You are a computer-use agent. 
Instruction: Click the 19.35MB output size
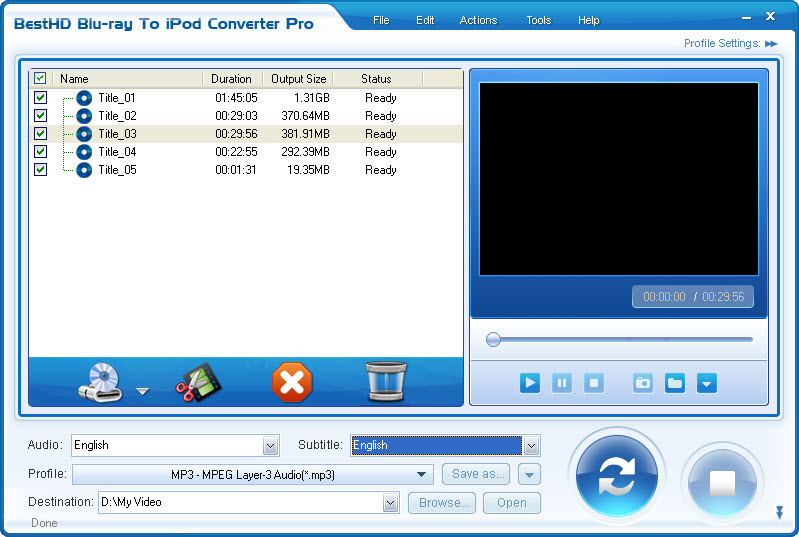(x=308, y=170)
